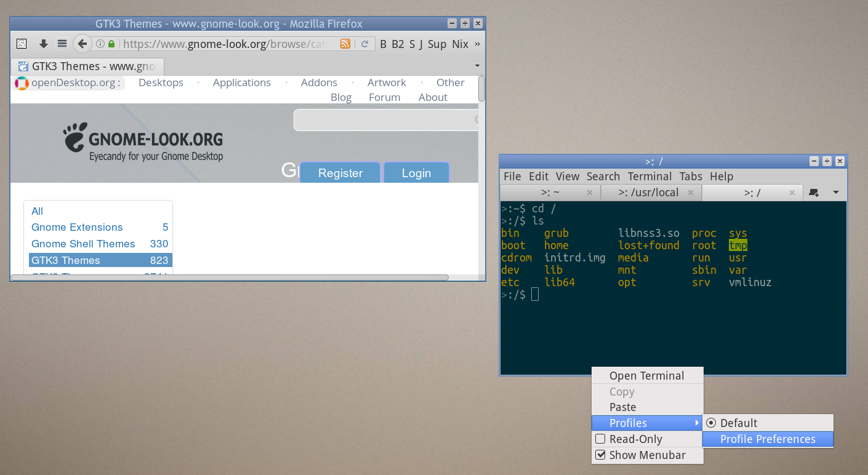Click GNOME foot favicon on GTK3 Themes tab

23,66
